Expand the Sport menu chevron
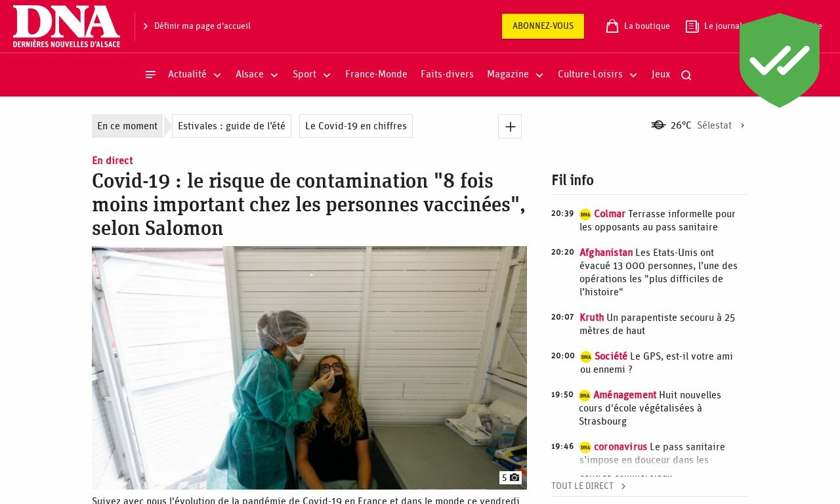Image resolution: width=840 pixels, height=504 pixels. [x=327, y=75]
